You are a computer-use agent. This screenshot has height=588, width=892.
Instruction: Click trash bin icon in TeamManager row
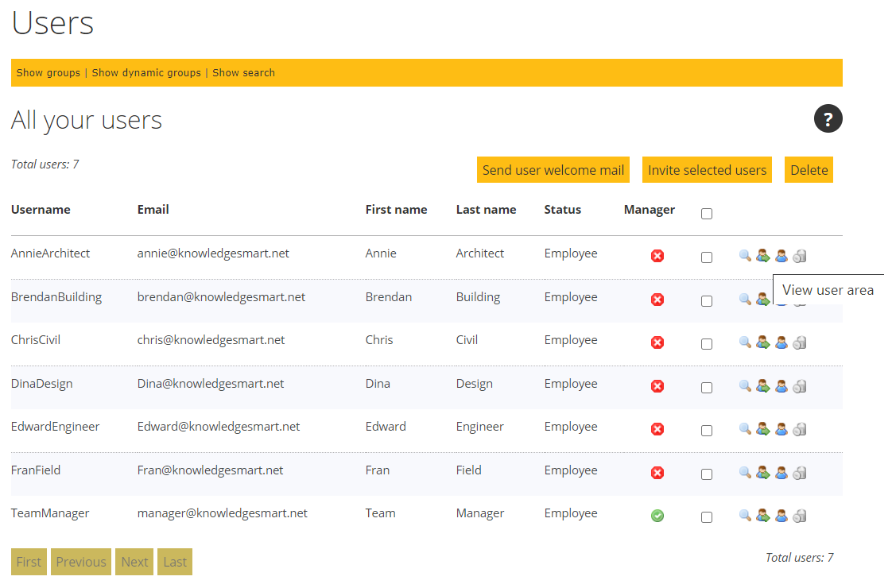click(800, 516)
